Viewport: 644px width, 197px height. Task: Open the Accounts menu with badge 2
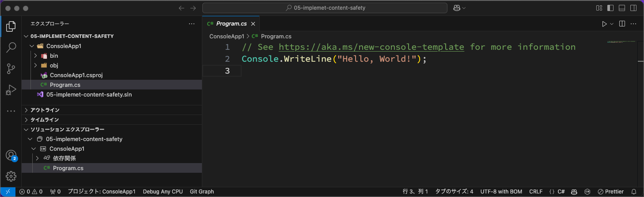(x=11, y=155)
